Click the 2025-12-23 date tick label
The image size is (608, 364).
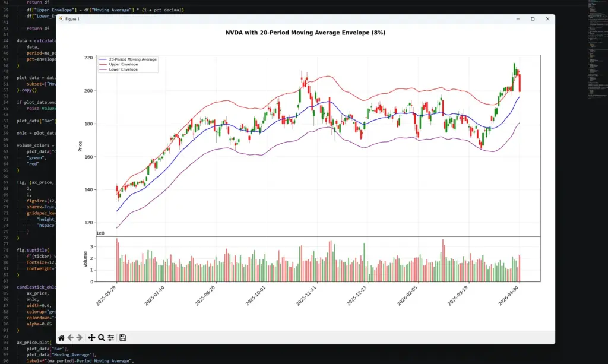[357, 296]
